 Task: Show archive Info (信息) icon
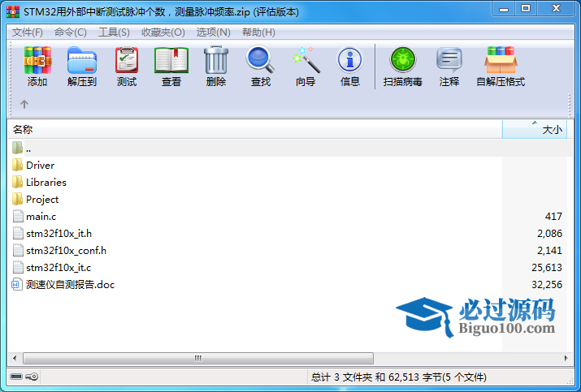(349, 59)
